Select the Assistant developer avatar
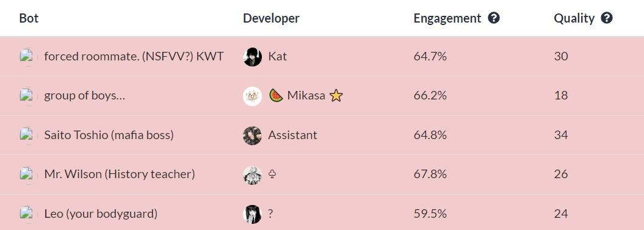 (252, 135)
